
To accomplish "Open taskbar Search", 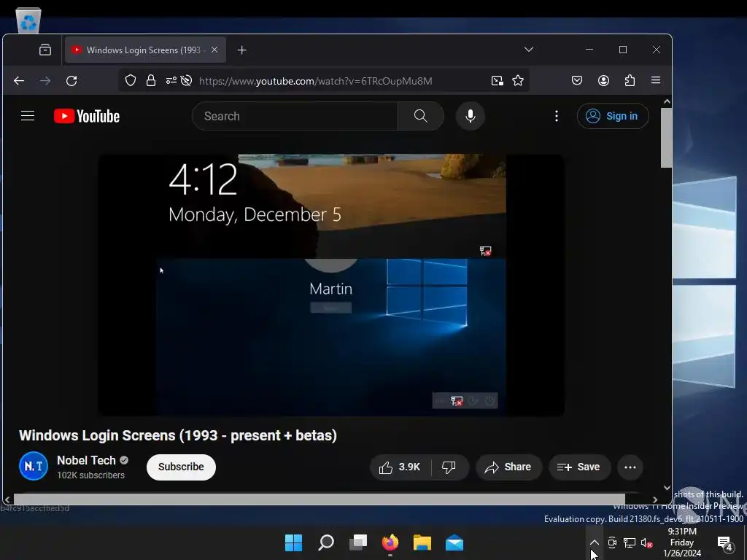I will [326, 542].
